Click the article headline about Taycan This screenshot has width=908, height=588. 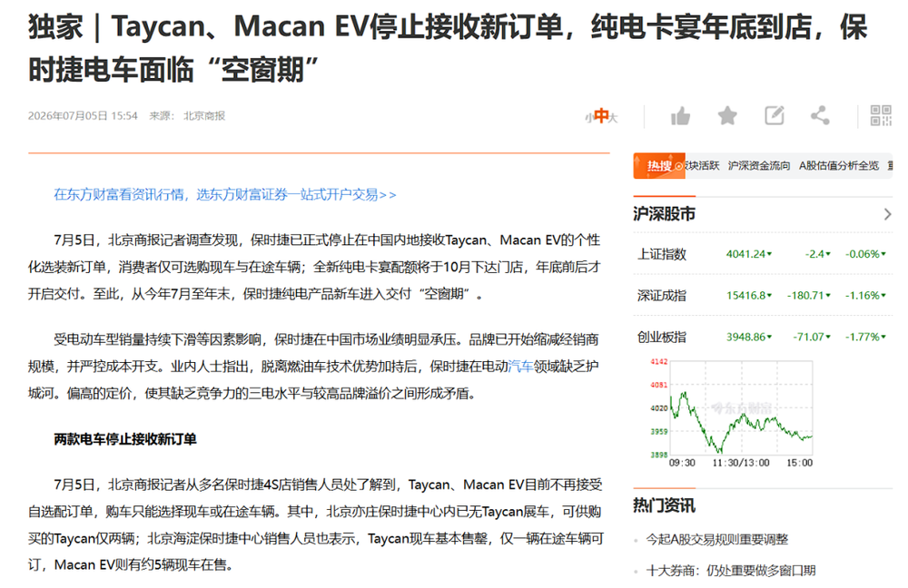(x=448, y=49)
